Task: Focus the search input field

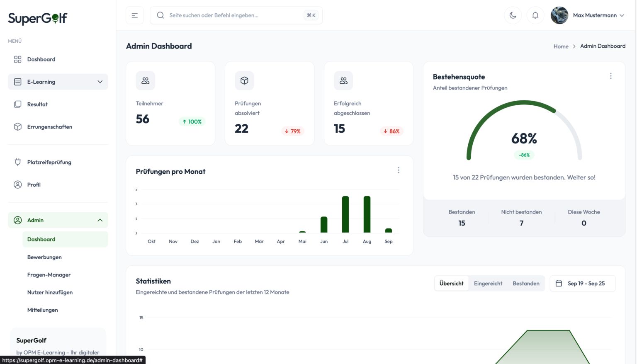Action: pyautogui.click(x=236, y=15)
